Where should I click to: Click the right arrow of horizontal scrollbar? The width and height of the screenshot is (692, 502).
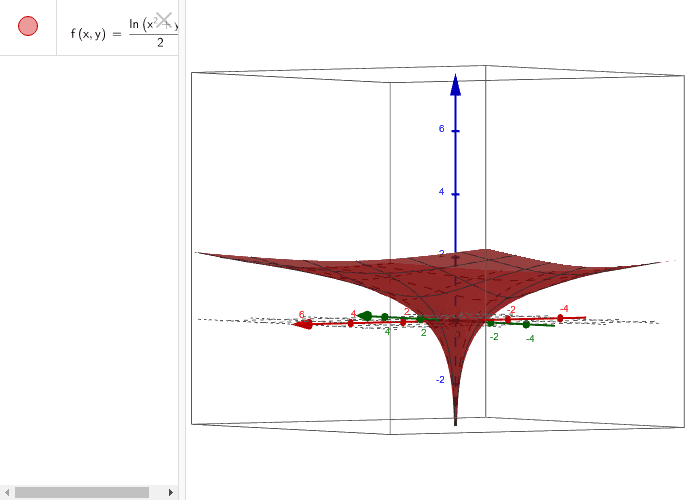pos(171,492)
